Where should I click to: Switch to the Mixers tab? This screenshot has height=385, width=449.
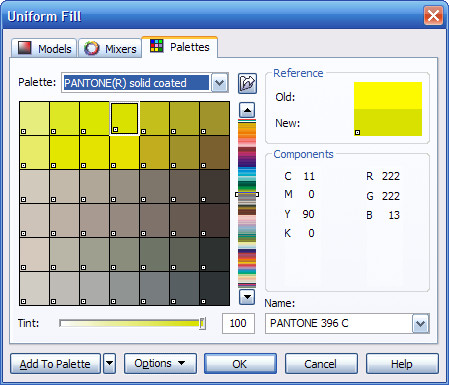click(110, 49)
